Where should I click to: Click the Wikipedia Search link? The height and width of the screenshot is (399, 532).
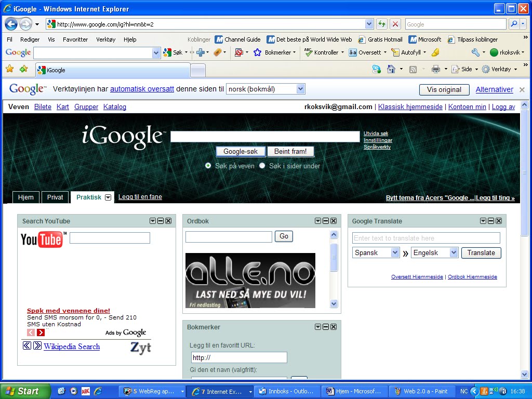(72, 347)
